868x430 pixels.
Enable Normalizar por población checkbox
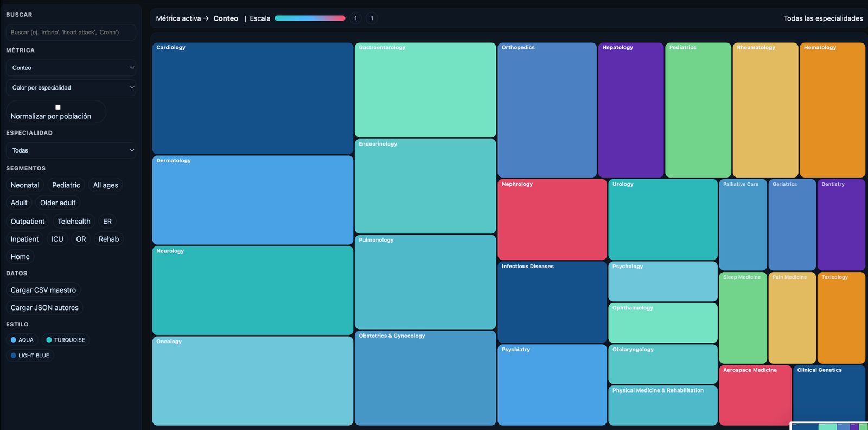(x=58, y=107)
